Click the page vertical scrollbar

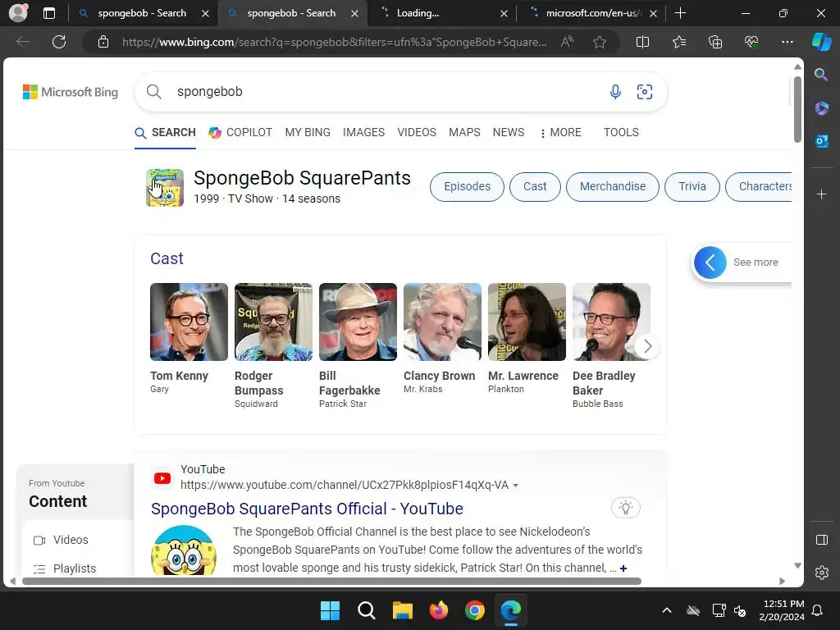coord(797,111)
